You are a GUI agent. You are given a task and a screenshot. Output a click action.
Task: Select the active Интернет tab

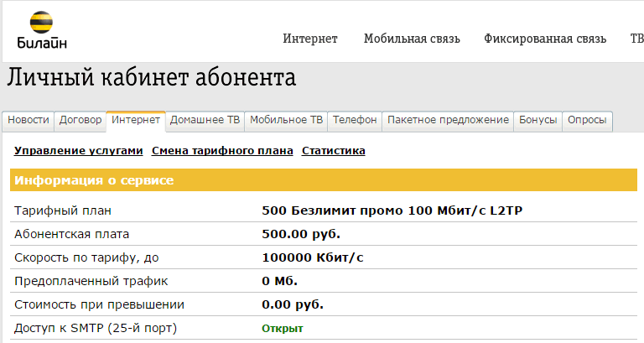pos(136,121)
